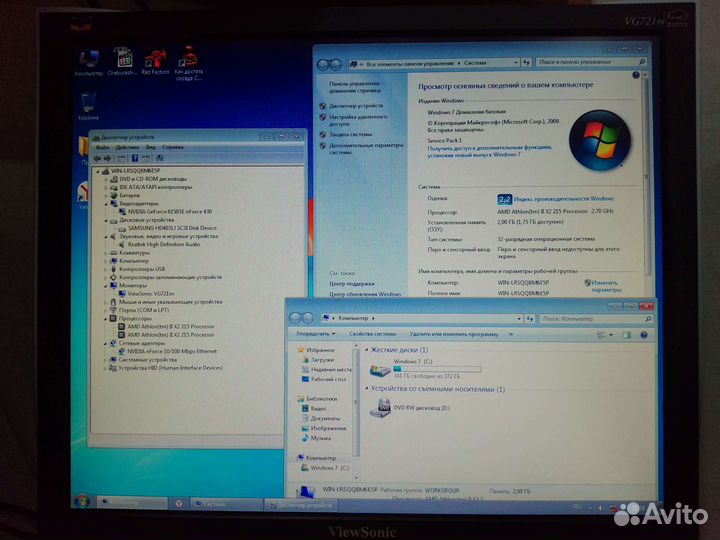Click the help icon in Device Manager toolbar
Viewport: 720px width, 540px height.
pyautogui.click(x=135, y=158)
